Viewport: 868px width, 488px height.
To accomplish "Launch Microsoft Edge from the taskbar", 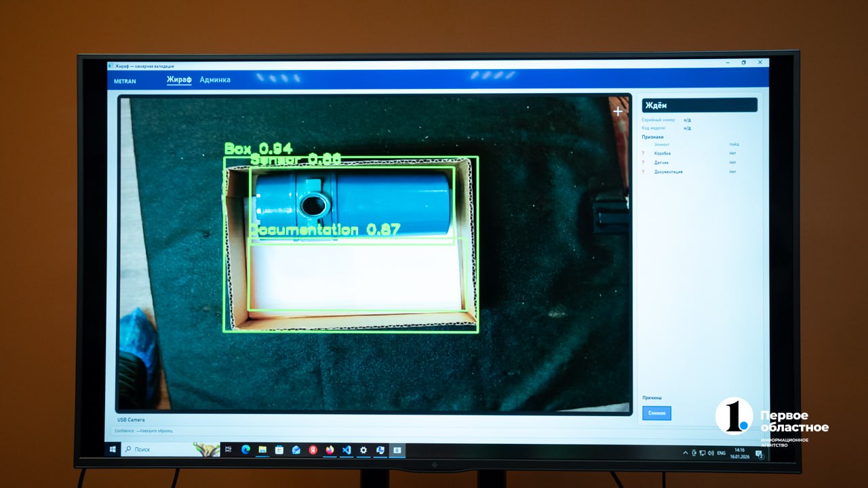I will pyautogui.click(x=245, y=449).
